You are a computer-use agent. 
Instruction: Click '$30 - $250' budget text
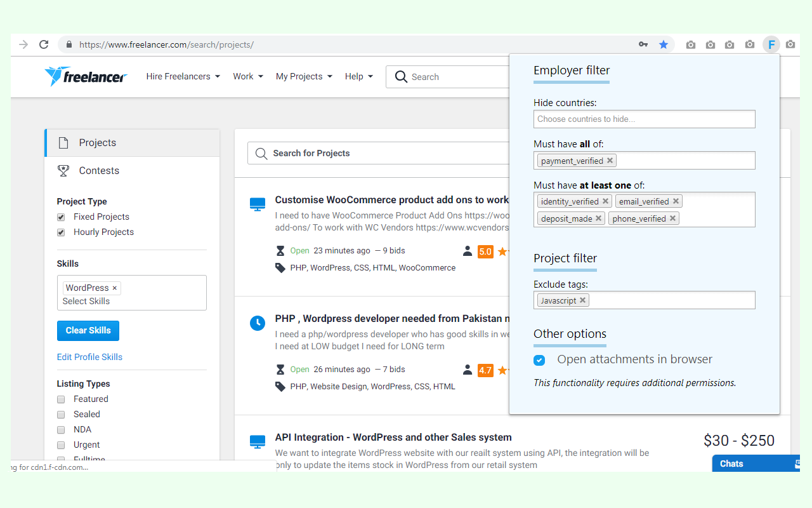click(x=739, y=441)
